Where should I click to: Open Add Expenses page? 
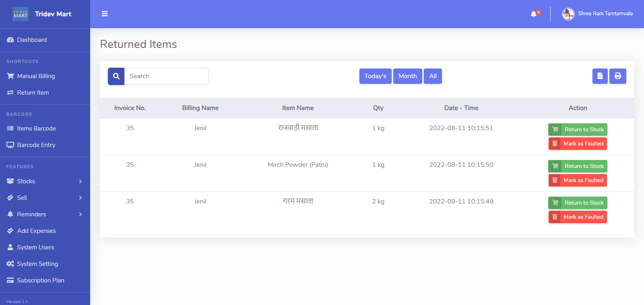pos(45,231)
